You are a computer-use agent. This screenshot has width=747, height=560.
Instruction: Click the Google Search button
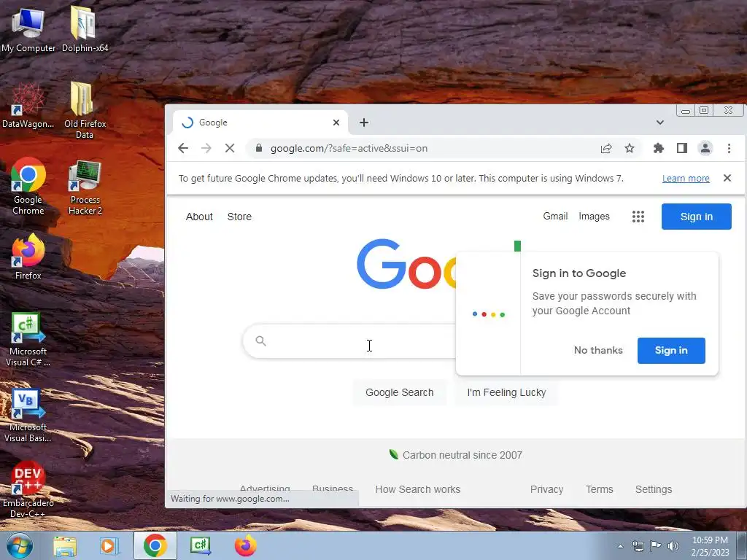[399, 392]
